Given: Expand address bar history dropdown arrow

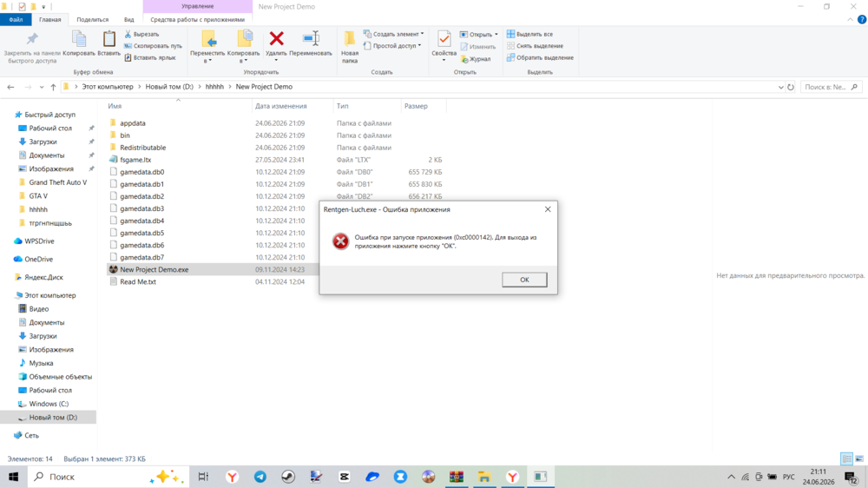Looking at the screenshot, I should (x=780, y=87).
